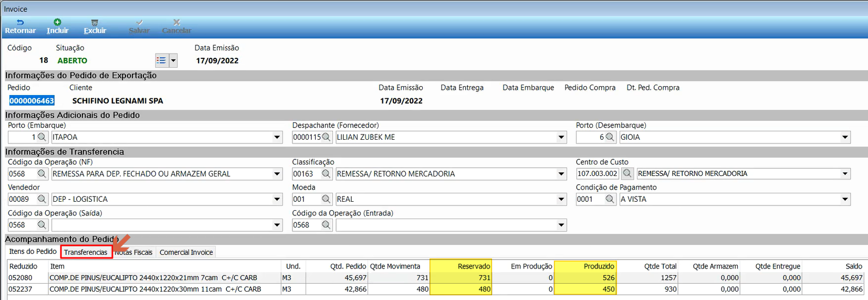Click the search magnifier for Porto (Desembarque)

click(610, 137)
